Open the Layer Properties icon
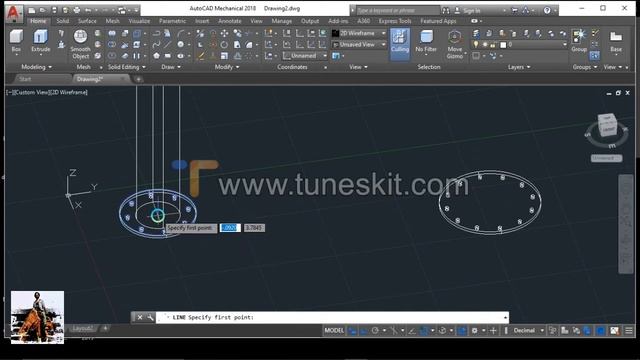 click(476, 33)
